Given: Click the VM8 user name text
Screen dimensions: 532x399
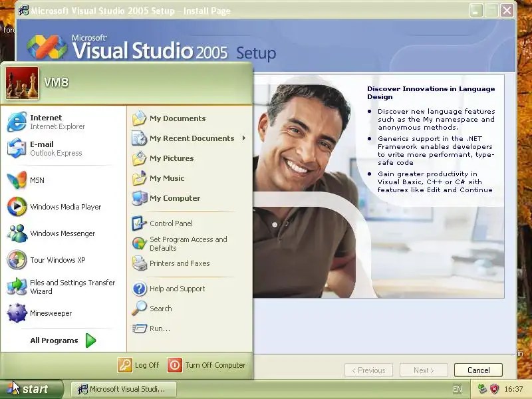Looking at the screenshot, I should pyautogui.click(x=57, y=82).
